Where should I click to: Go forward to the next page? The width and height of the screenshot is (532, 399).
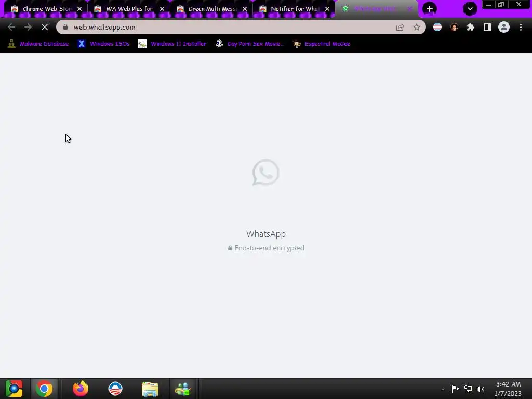pos(28,27)
